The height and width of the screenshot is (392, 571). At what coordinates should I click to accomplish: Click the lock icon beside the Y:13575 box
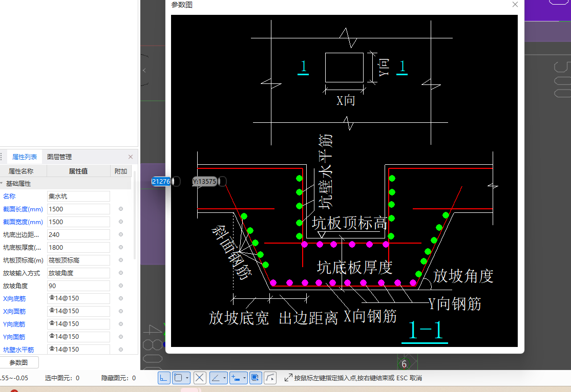(x=222, y=181)
